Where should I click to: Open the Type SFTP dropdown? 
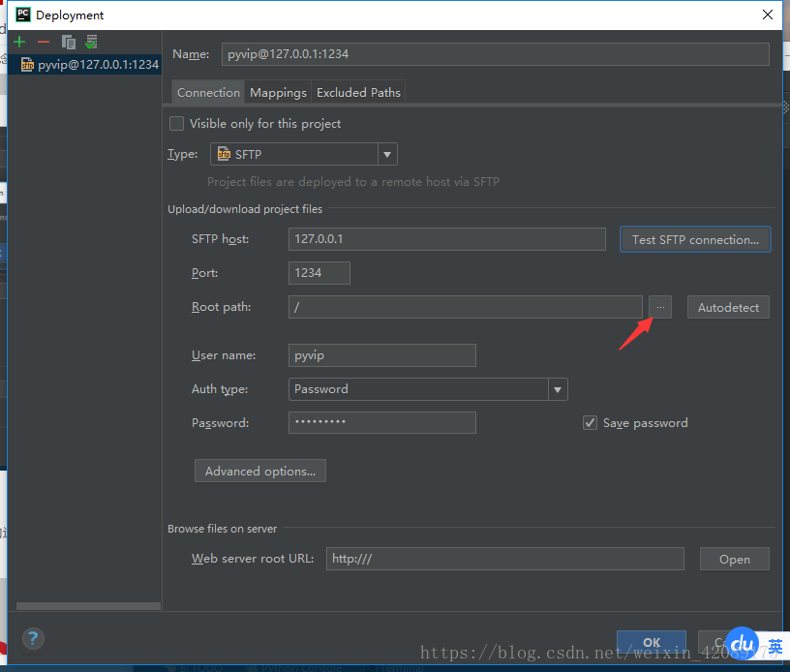(304, 154)
